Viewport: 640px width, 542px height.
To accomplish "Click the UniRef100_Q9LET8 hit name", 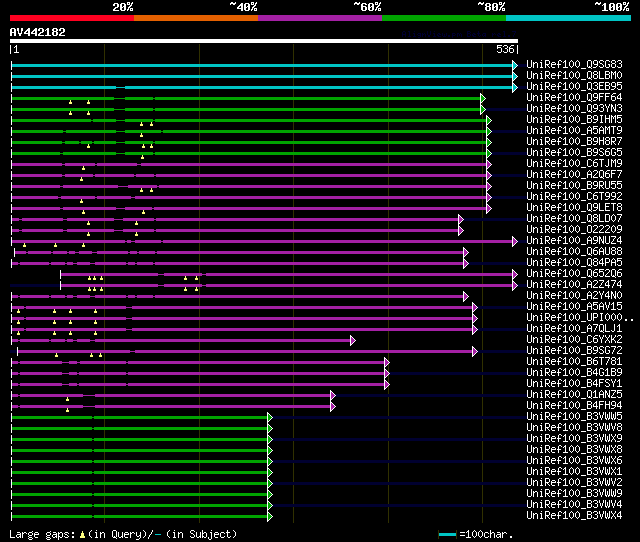I will tap(574, 208).
